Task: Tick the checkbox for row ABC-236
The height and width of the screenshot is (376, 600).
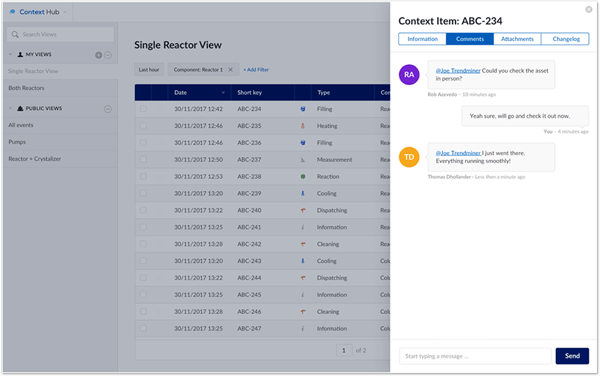Action: point(143,142)
